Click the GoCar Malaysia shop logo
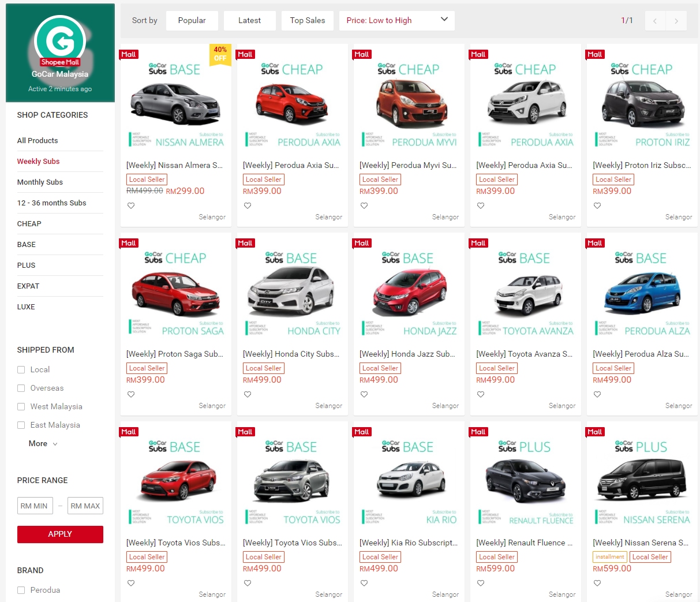This screenshot has height=602, width=700. click(60, 42)
